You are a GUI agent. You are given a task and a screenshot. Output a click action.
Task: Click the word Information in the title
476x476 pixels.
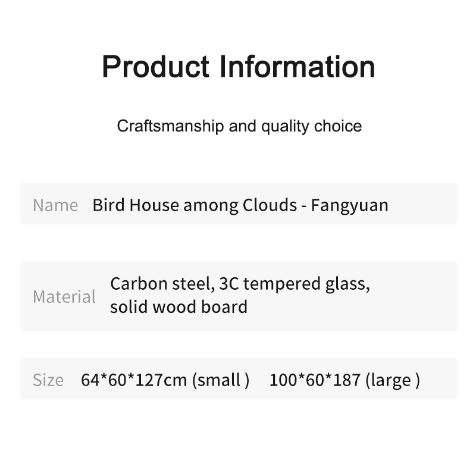pyautogui.click(x=297, y=66)
